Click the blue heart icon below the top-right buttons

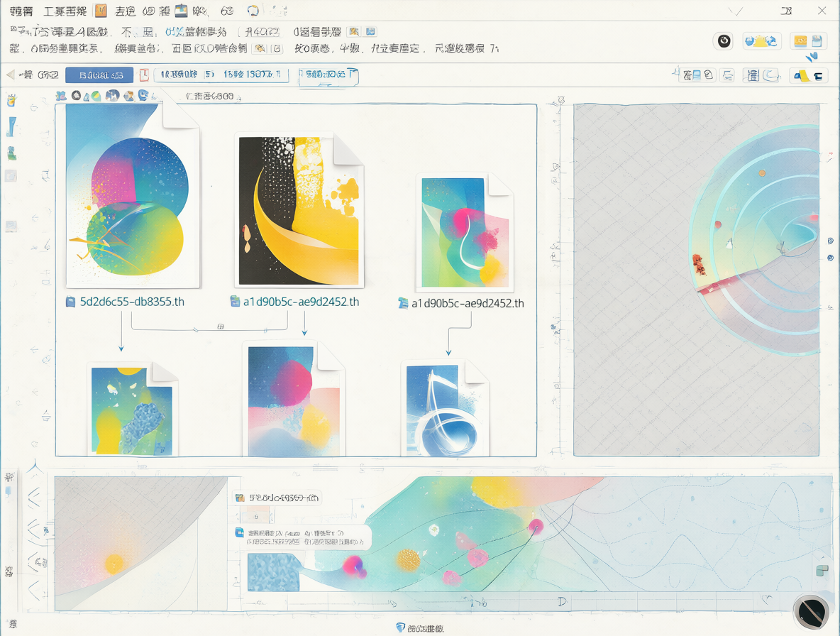[x=812, y=56]
